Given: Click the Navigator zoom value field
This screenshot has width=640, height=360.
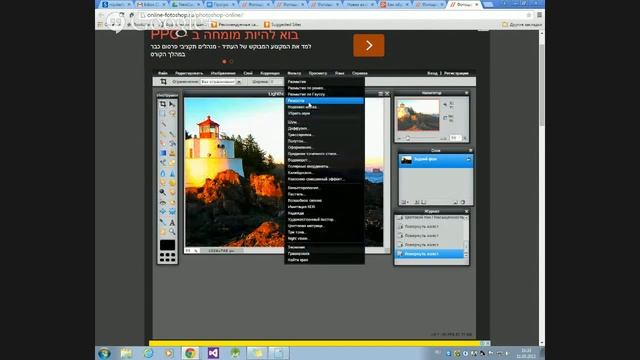Looking at the screenshot, I should (x=455, y=138).
